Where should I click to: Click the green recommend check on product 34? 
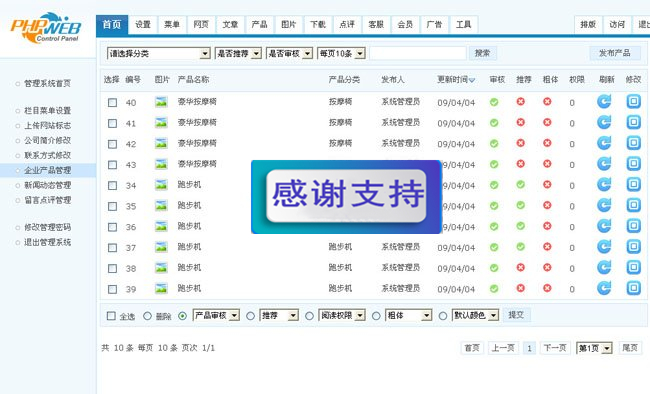[521, 185]
